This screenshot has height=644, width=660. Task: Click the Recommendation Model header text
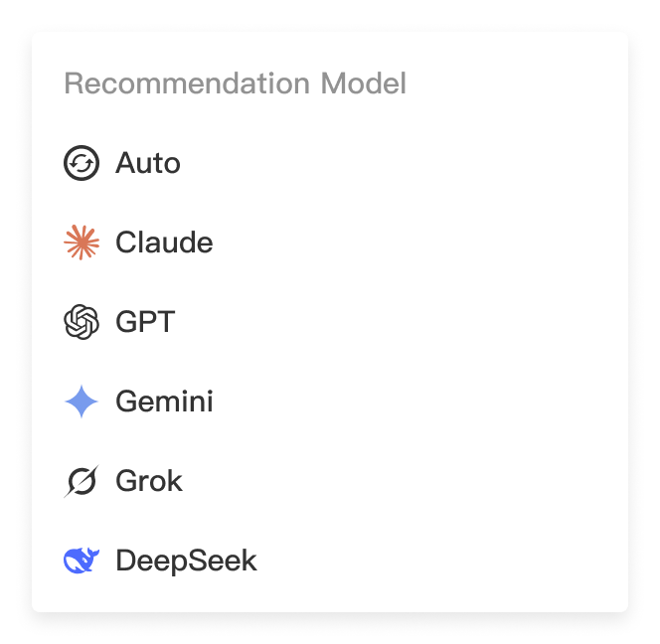235,83
